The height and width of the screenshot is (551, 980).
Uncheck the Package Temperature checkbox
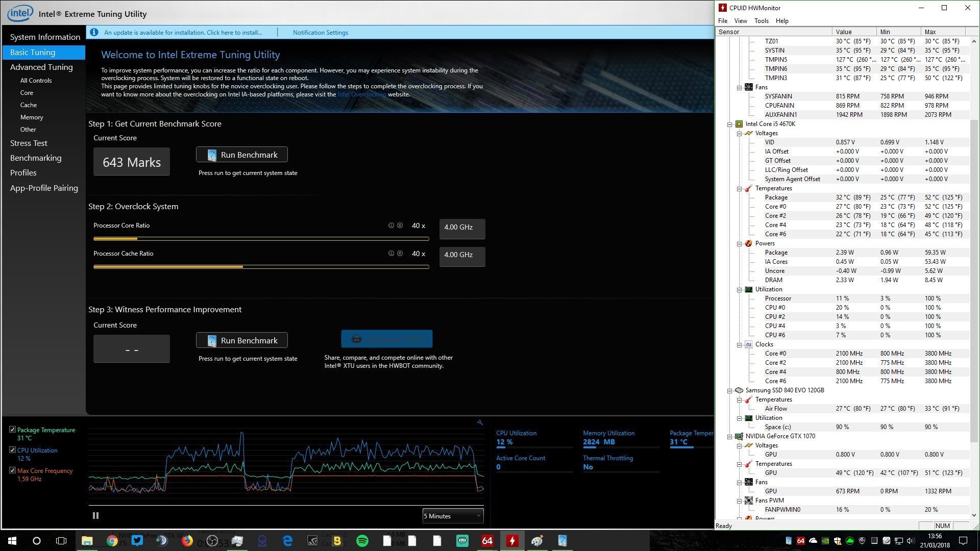[12, 430]
